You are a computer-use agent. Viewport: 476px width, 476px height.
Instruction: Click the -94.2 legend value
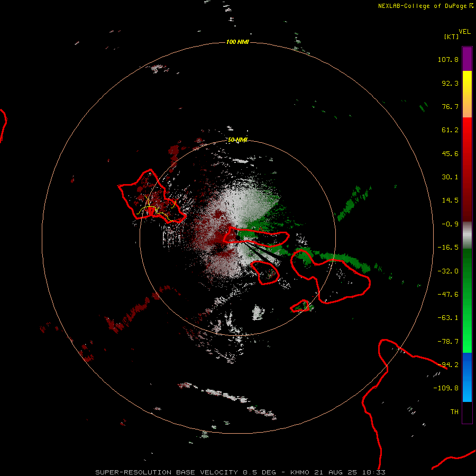(448, 365)
